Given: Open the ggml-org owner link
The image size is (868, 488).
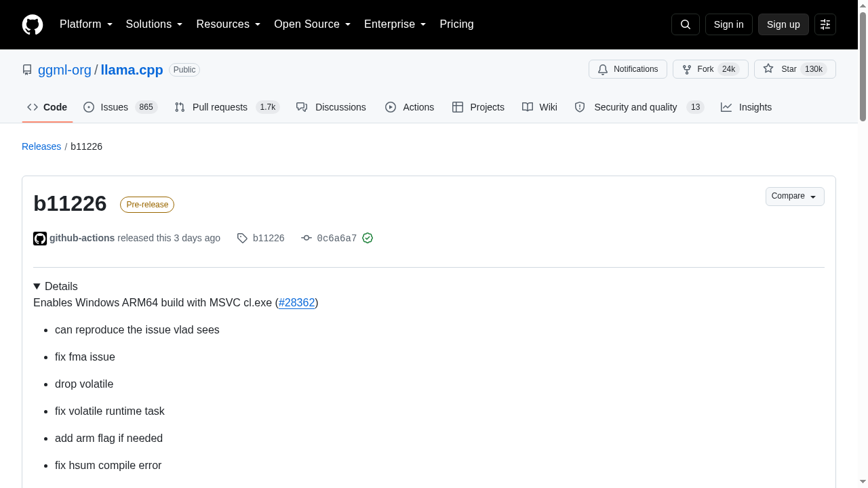Looking at the screenshot, I should point(64,70).
